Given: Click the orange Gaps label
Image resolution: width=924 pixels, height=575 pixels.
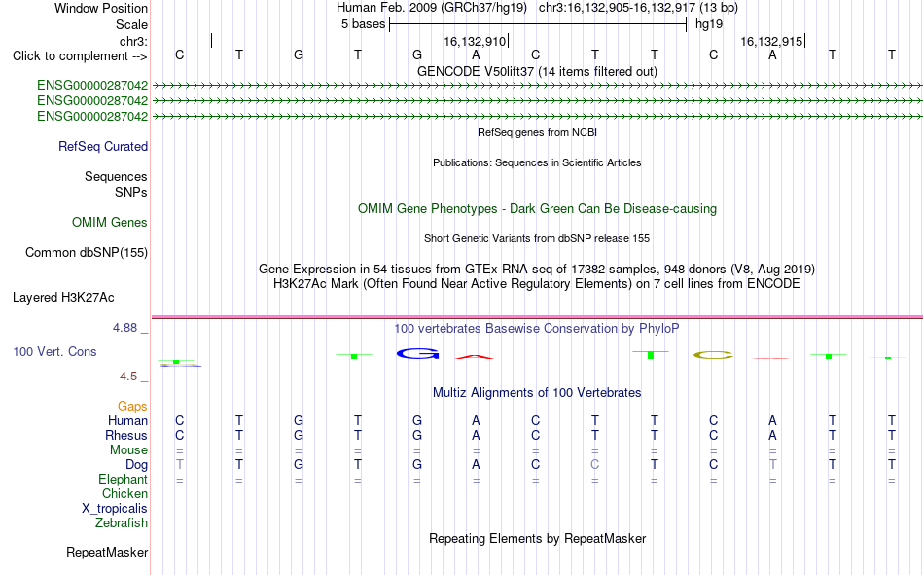Looking at the screenshot, I should coord(132,406).
